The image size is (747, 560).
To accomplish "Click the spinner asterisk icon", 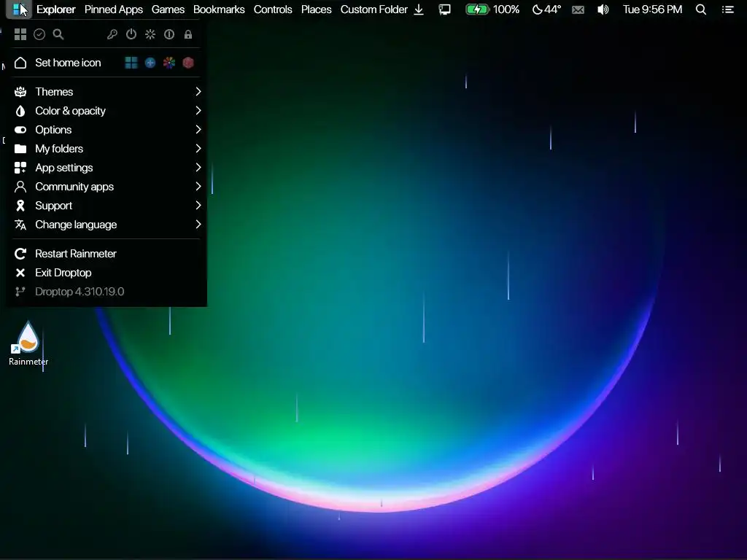I will pos(150,34).
